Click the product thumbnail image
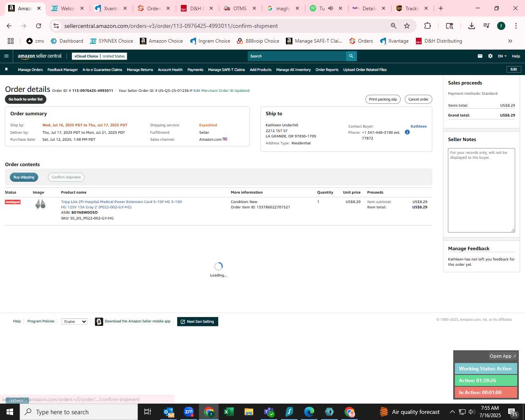Image resolution: width=525 pixels, height=420 pixels. coord(40,204)
